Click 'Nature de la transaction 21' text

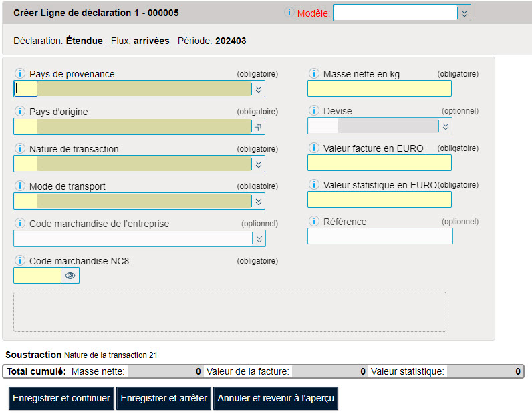110,355
